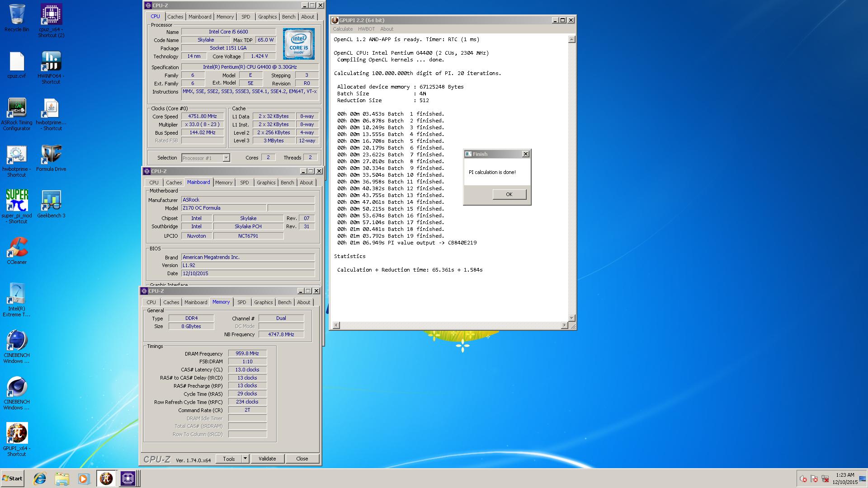Image resolution: width=868 pixels, height=488 pixels.
Task: Open hwbotprime gear shortcut icon
Action: (17, 161)
